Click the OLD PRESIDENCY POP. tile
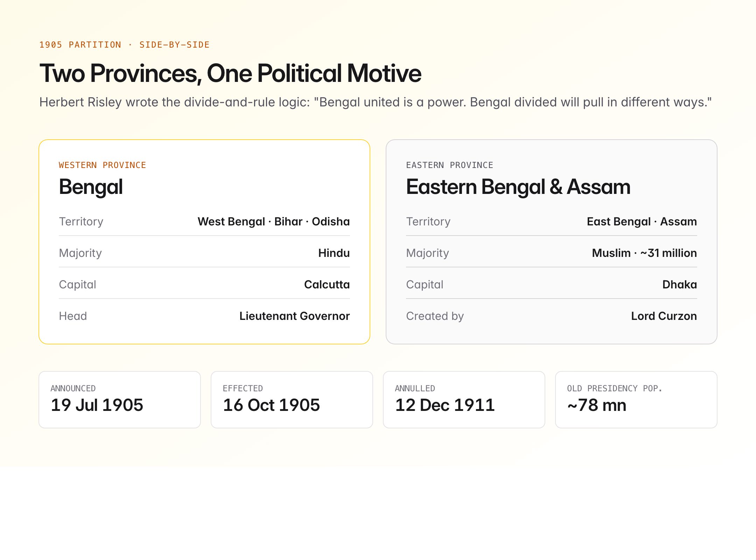The image size is (756, 560). click(x=636, y=399)
